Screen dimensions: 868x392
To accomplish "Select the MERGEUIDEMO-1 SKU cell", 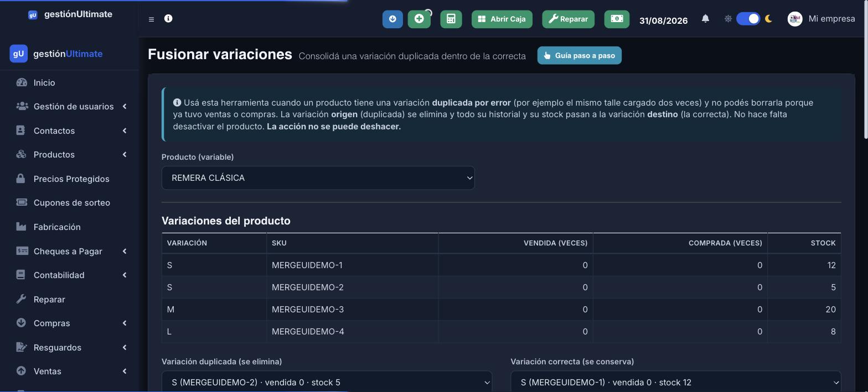I will pyautogui.click(x=352, y=265).
